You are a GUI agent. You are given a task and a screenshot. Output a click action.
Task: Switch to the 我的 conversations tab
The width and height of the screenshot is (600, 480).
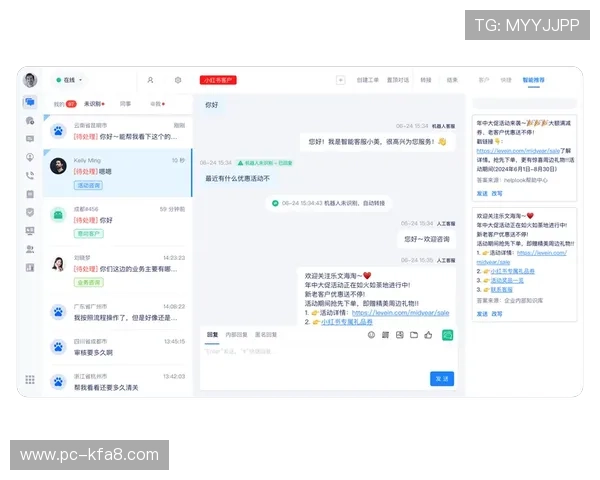point(65,104)
